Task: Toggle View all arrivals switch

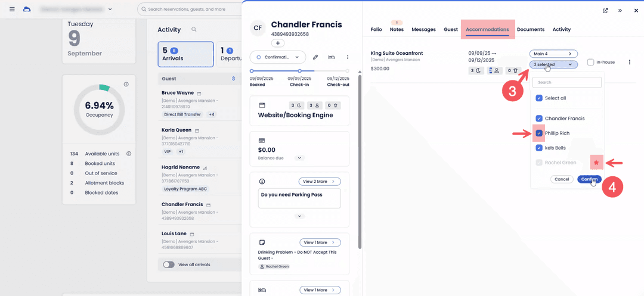Action: click(x=168, y=264)
